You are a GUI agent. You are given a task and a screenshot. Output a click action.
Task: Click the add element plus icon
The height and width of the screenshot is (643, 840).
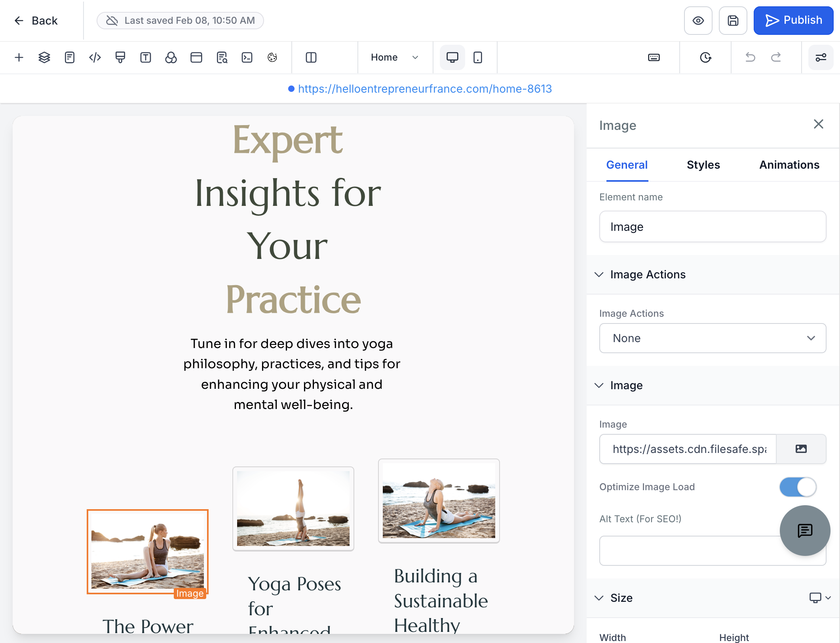click(x=19, y=57)
